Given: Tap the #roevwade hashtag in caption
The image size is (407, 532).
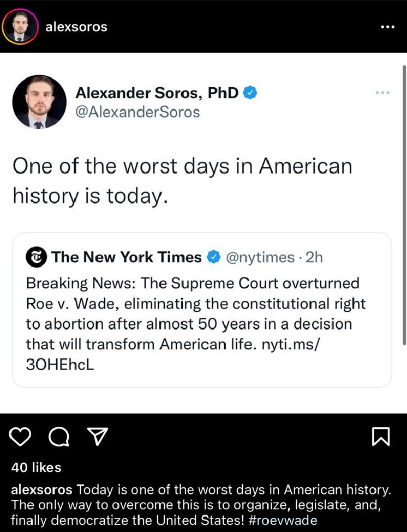Looking at the screenshot, I should (283, 519).
